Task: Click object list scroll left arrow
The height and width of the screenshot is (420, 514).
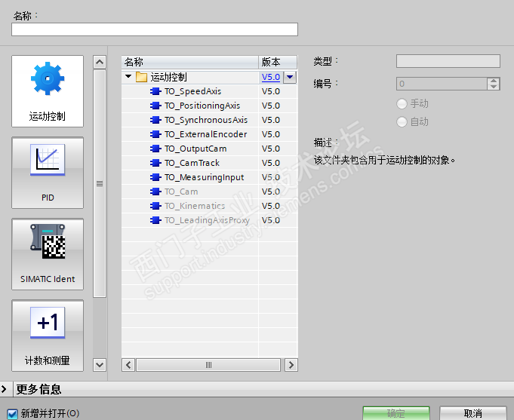Action: click(128, 365)
